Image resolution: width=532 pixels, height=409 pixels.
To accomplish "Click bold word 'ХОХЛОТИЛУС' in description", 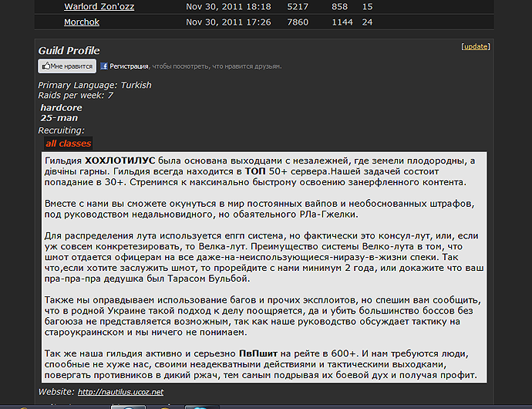I will 120,161.
